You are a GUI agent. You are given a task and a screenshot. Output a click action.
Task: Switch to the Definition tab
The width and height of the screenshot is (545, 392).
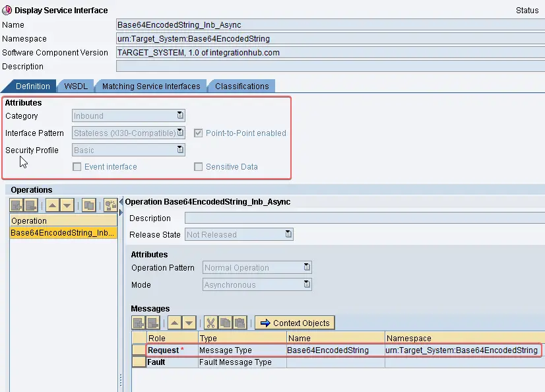33,86
